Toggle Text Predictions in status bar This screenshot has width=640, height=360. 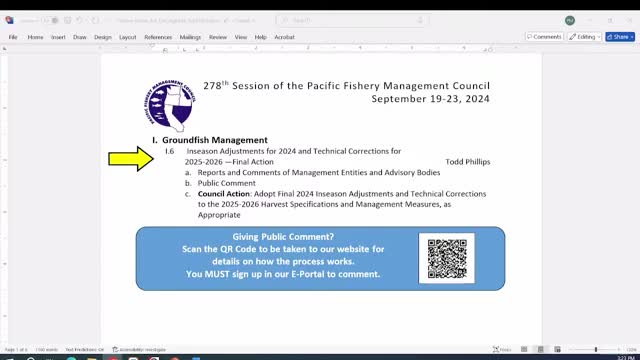tap(84, 350)
